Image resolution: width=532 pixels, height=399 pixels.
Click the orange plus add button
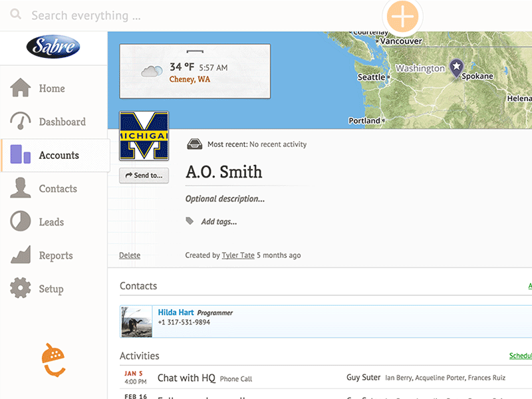[x=402, y=16]
